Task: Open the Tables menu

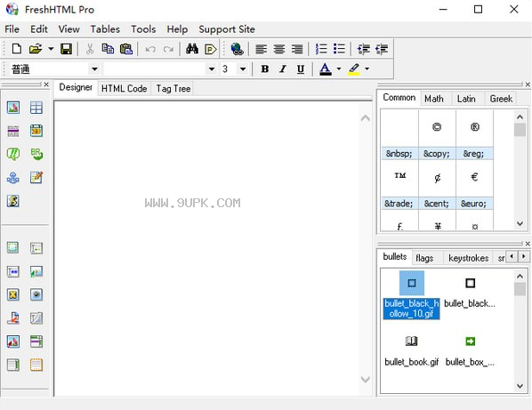Action: pos(105,29)
